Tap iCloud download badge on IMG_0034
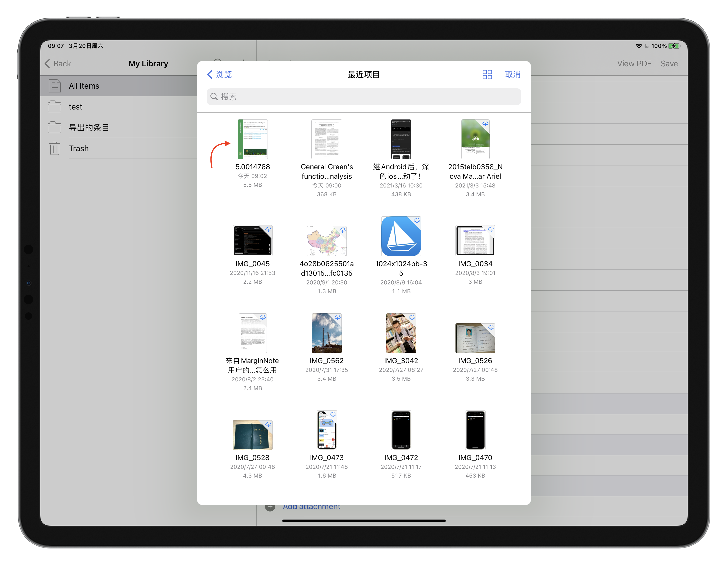This screenshot has height=566, width=728. 491,229
